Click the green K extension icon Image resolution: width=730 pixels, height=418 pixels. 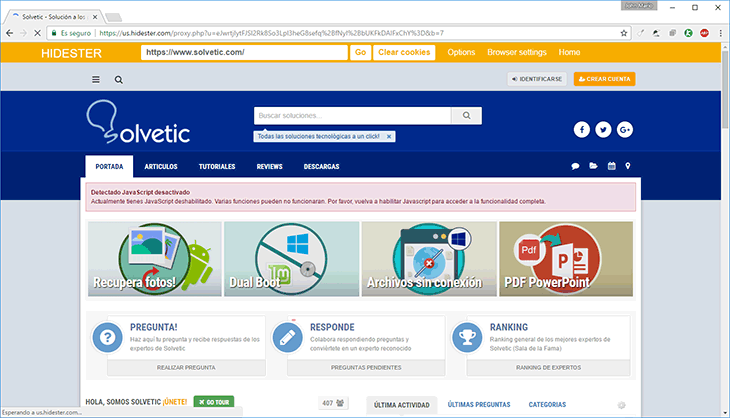click(x=689, y=33)
